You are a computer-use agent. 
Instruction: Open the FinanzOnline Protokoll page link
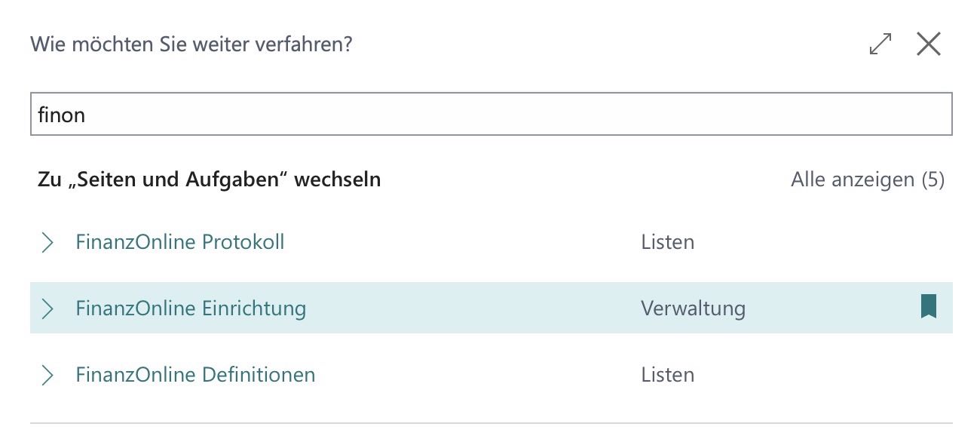click(180, 242)
